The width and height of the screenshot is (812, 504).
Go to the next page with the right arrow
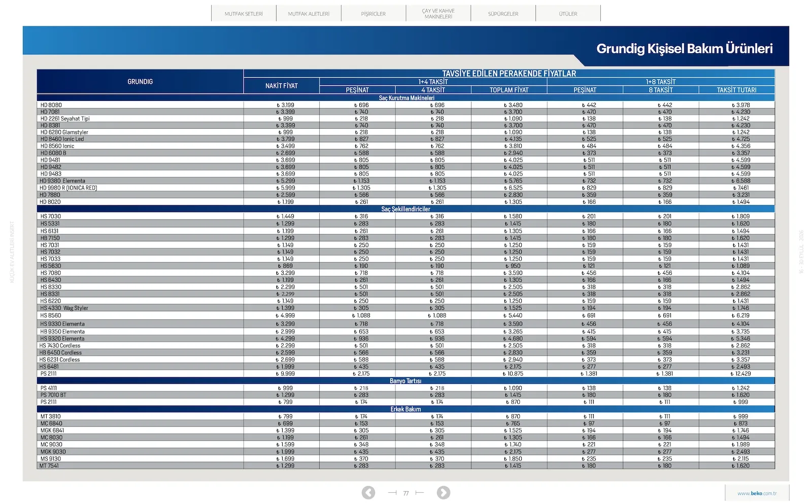443,492
